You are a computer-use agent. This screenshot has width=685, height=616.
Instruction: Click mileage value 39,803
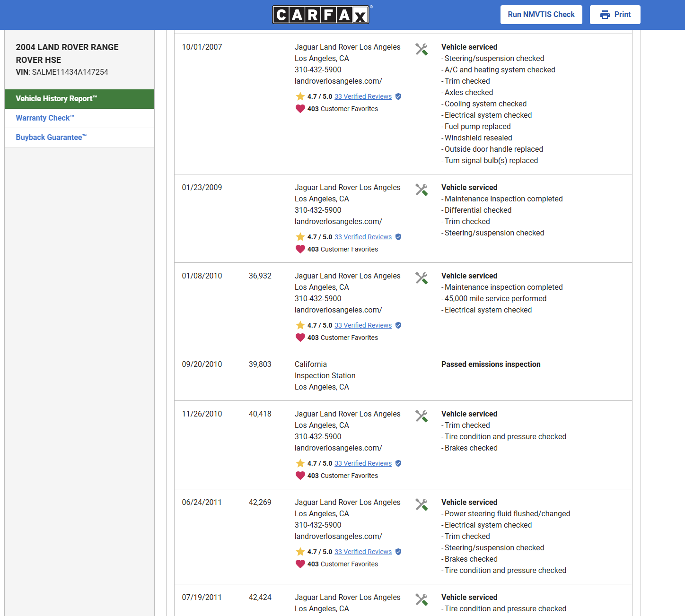coord(260,364)
